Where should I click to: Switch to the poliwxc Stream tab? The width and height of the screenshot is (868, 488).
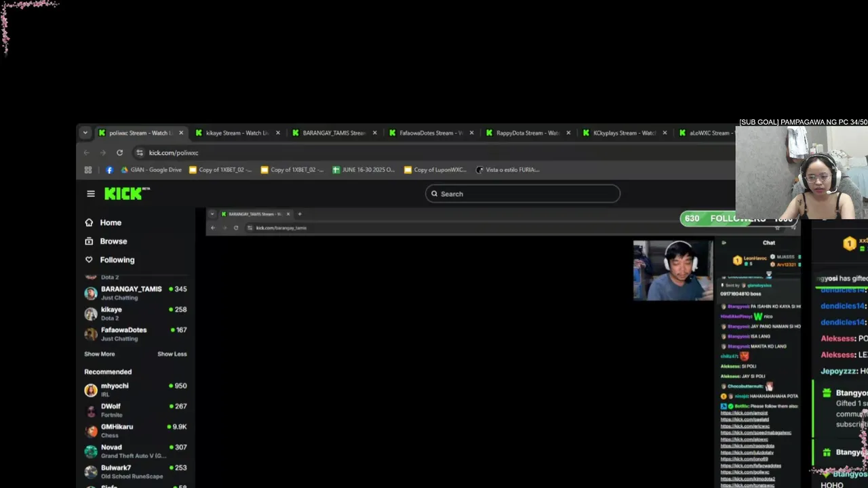click(140, 133)
